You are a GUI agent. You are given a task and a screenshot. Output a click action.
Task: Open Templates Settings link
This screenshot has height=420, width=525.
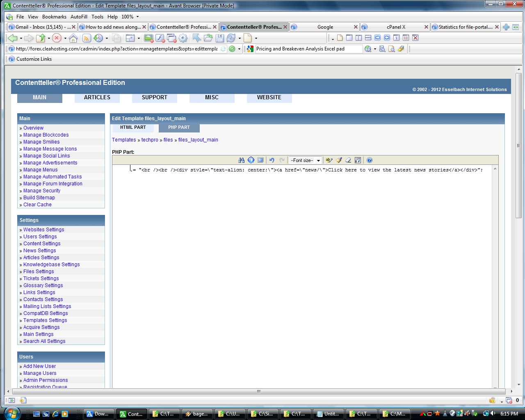(45, 320)
